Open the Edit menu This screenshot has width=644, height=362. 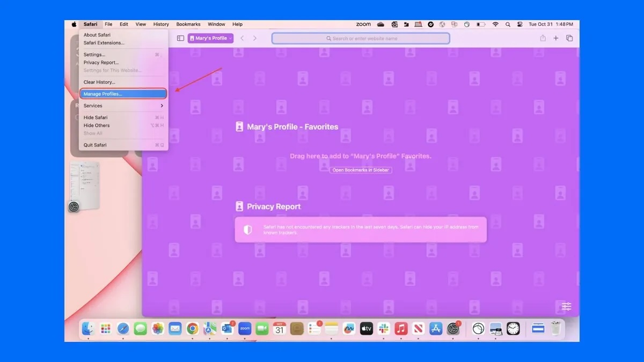point(124,24)
